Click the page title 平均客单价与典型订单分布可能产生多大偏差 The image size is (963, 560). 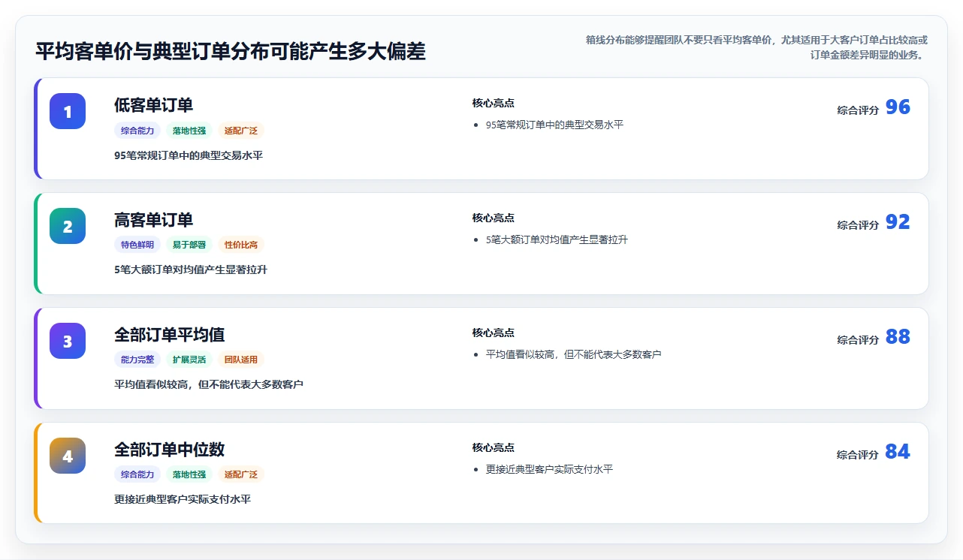coord(231,52)
